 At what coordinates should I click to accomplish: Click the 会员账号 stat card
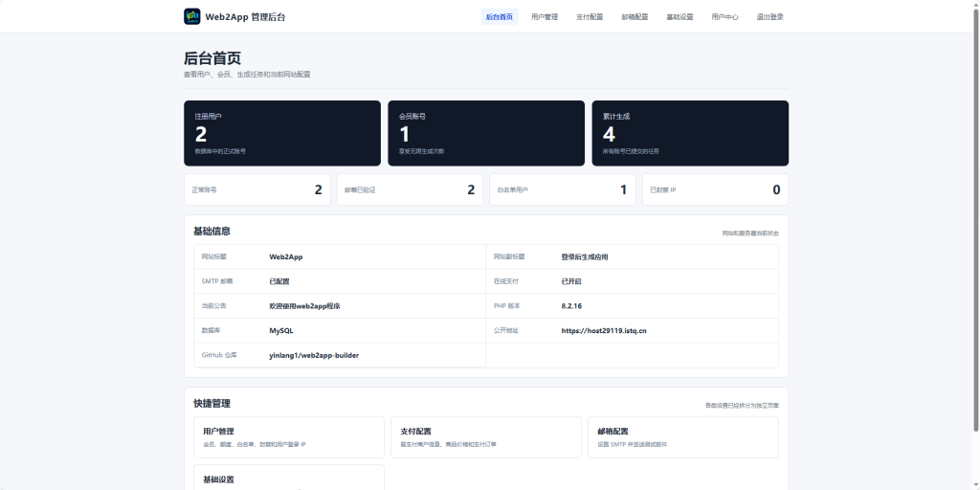click(486, 133)
